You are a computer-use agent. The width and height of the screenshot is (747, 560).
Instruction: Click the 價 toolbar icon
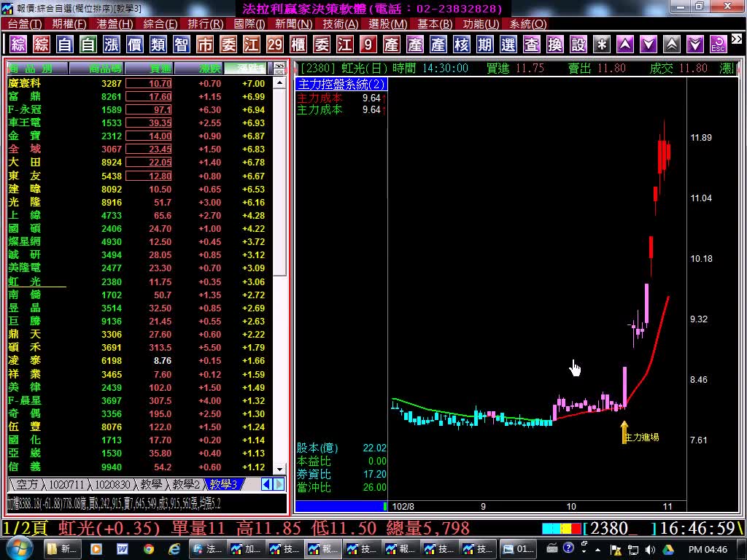[x=135, y=44]
